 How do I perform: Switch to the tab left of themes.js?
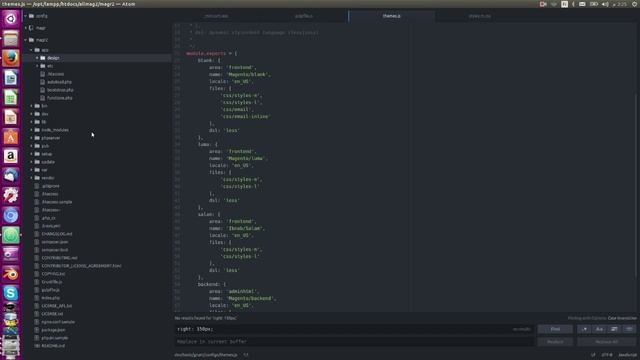[x=304, y=16]
